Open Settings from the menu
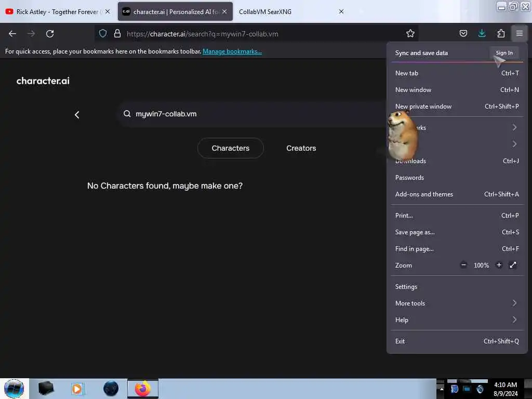 click(457, 287)
